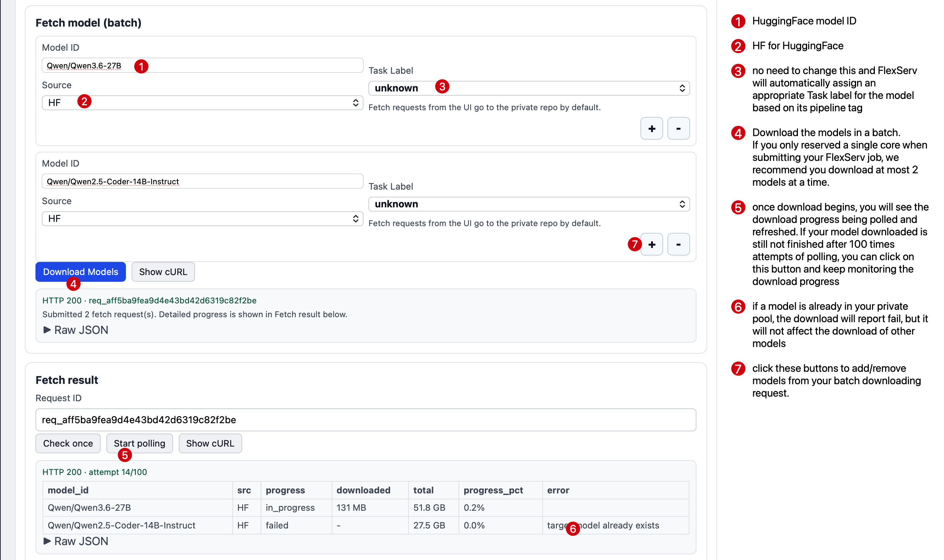Open the Task Label dropdown for Qwen2.5-Coder-14B-Instruct

click(x=529, y=204)
